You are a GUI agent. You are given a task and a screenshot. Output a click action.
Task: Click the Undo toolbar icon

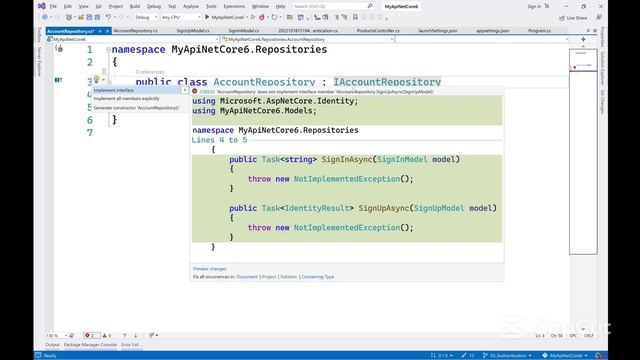tap(108, 17)
